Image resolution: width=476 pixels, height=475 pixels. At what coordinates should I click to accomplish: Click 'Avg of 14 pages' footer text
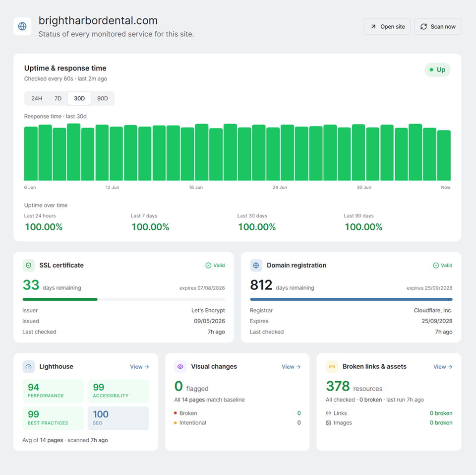click(x=43, y=440)
